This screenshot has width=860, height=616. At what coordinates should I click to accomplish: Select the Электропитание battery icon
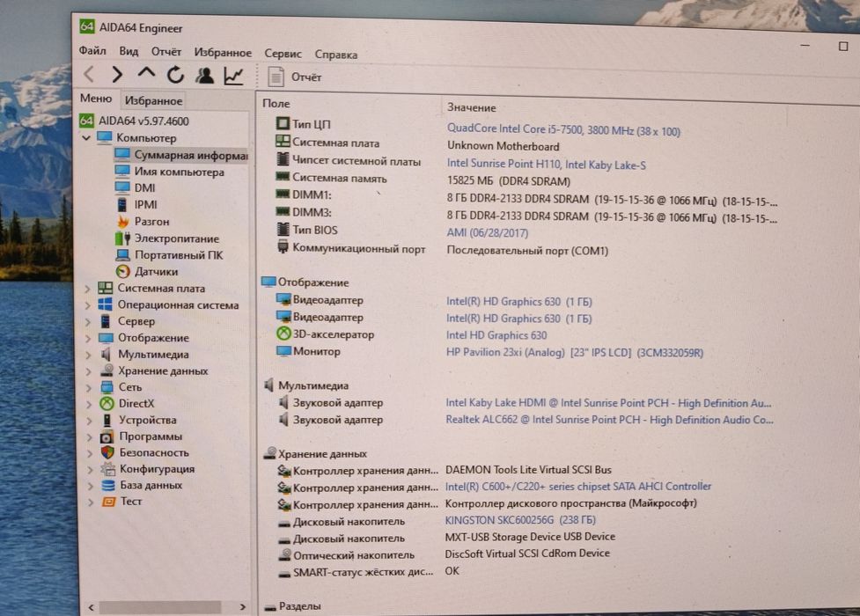pos(123,238)
